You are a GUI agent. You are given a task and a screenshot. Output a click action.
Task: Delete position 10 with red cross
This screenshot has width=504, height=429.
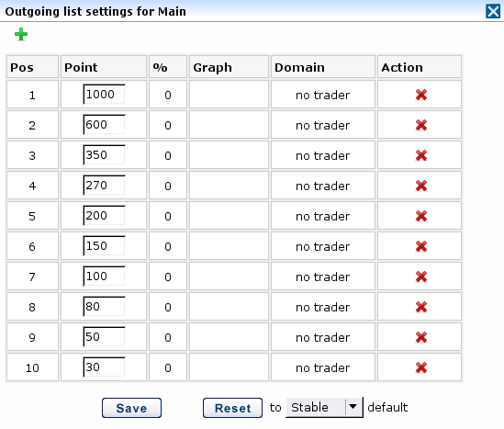pyautogui.click(x=421, y=367)
